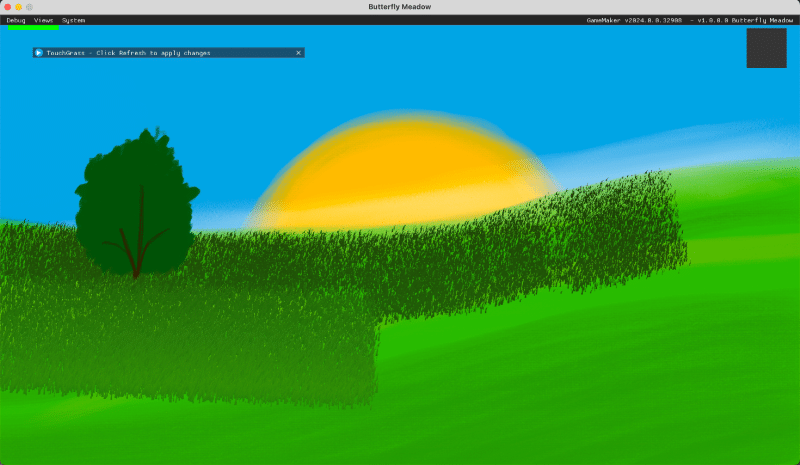Close the Butterfly Meadow window
Viewport: 800px width, 465px height.
tap(7, 7)
